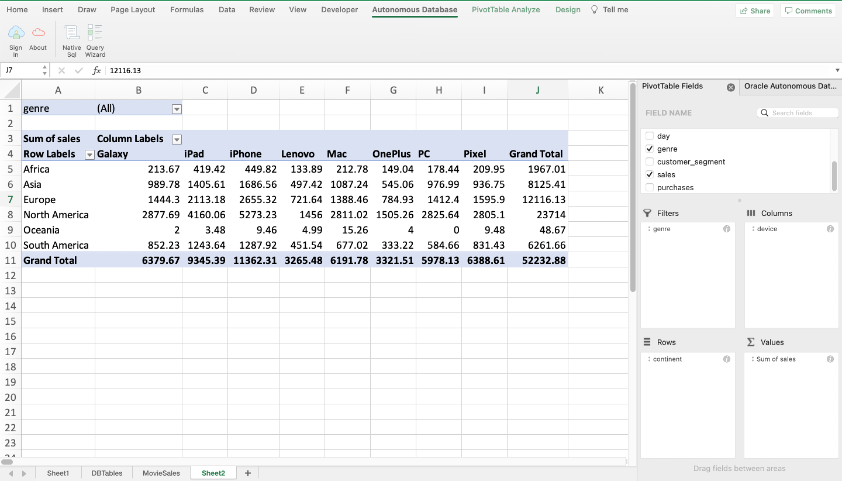Image resolution: width=842 pixels, height=482 pixels.
Task: Click the worksheet vertical scrollbar
Action: [633, 188]
